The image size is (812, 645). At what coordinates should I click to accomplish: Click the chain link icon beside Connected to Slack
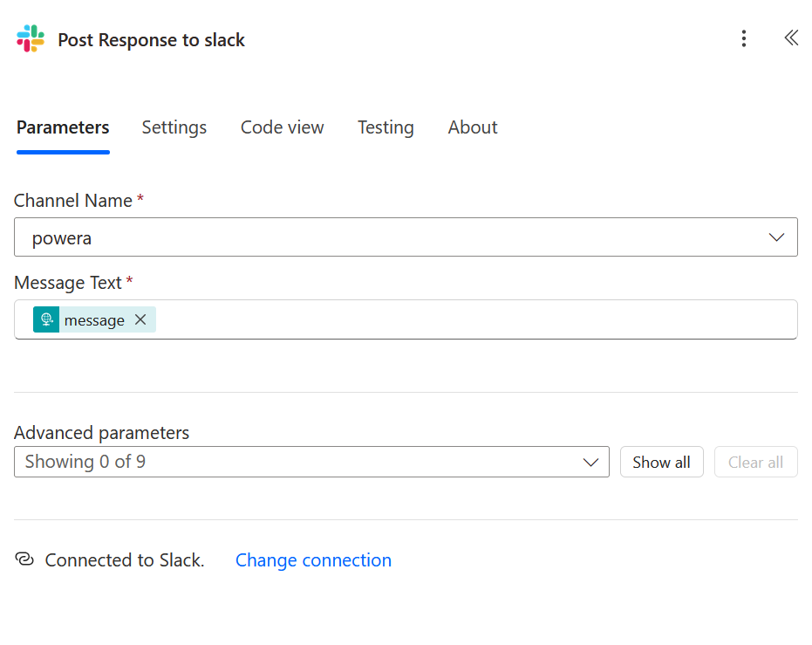[x=24, y=559]
